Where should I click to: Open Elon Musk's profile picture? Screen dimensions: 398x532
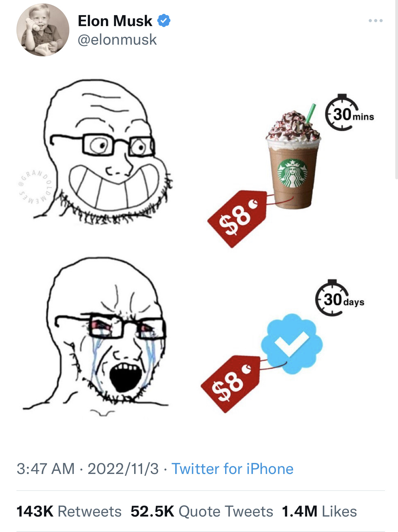coord(43,30)
